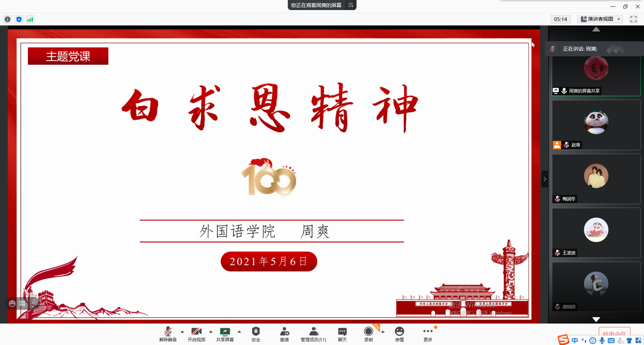
Task: Open Manage Participants (管理成员) list
Action: 313,334
